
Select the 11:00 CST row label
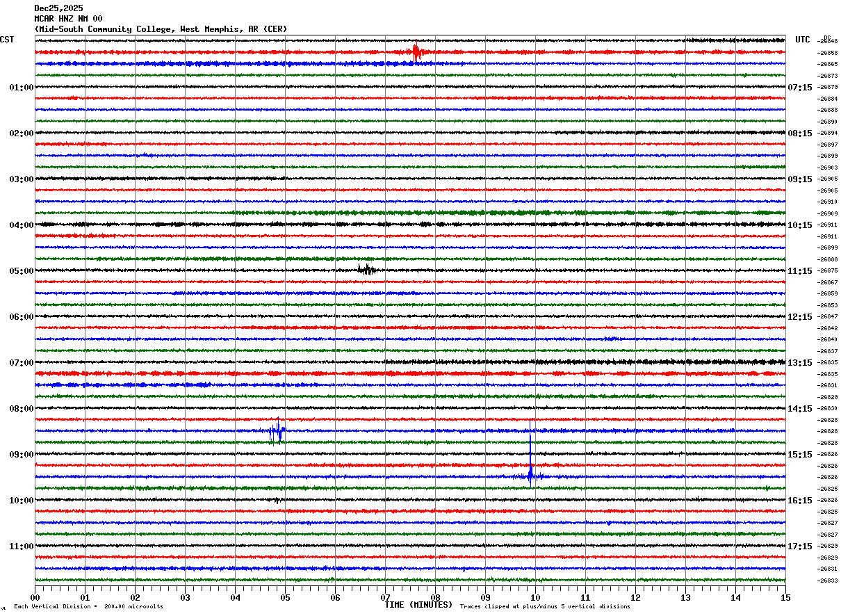coord(21,546)
